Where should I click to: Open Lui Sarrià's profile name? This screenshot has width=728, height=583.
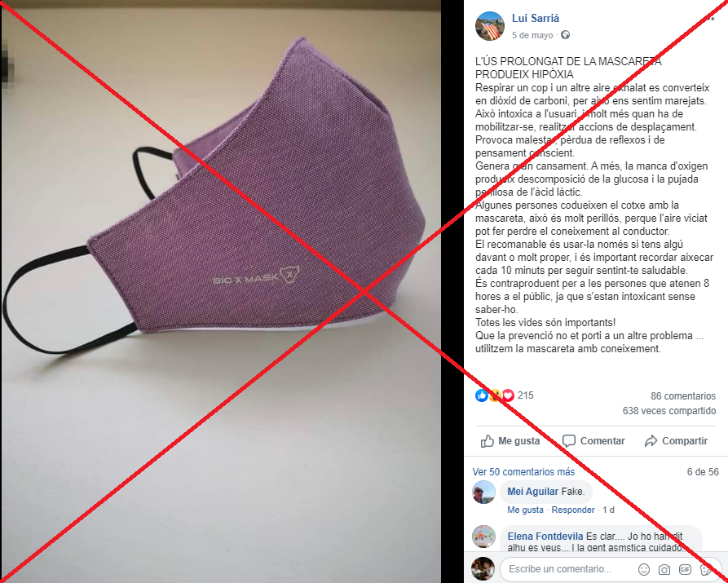click(536, 18)
